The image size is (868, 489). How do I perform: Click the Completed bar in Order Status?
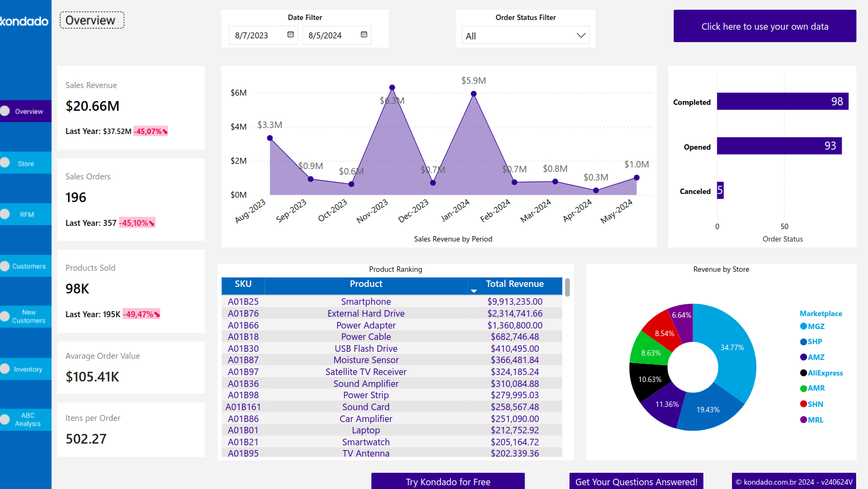point(782,102)
